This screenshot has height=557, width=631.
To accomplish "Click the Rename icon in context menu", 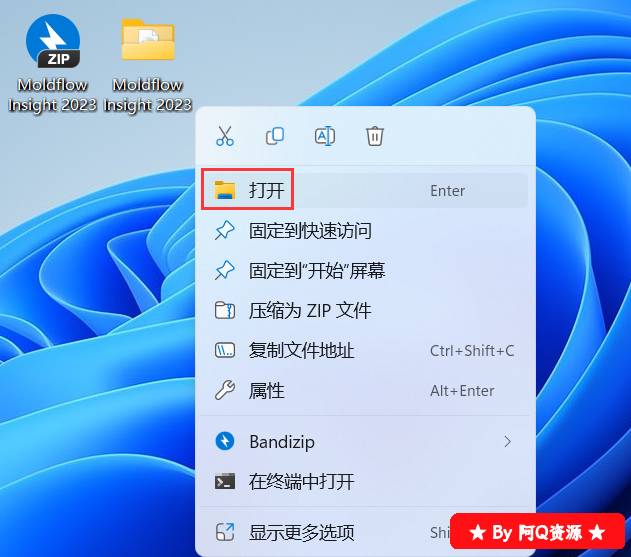I will [325, 136].
